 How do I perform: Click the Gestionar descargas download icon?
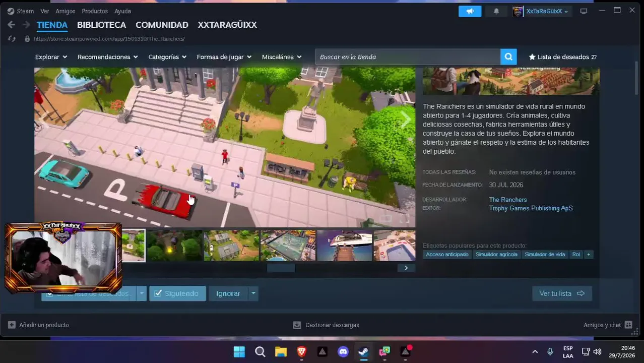point(297,325)
